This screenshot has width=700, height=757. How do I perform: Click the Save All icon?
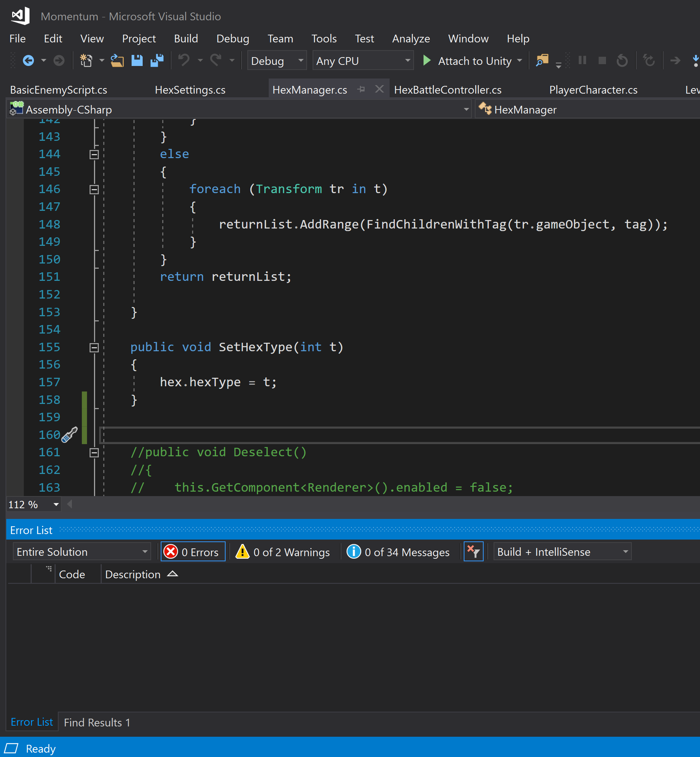pos(157,60)
